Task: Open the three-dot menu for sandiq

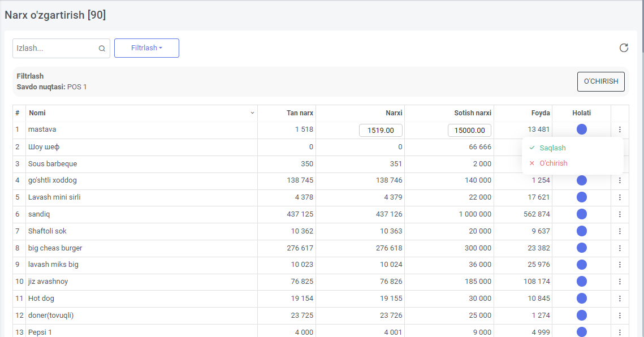Action: click(620, 214)
